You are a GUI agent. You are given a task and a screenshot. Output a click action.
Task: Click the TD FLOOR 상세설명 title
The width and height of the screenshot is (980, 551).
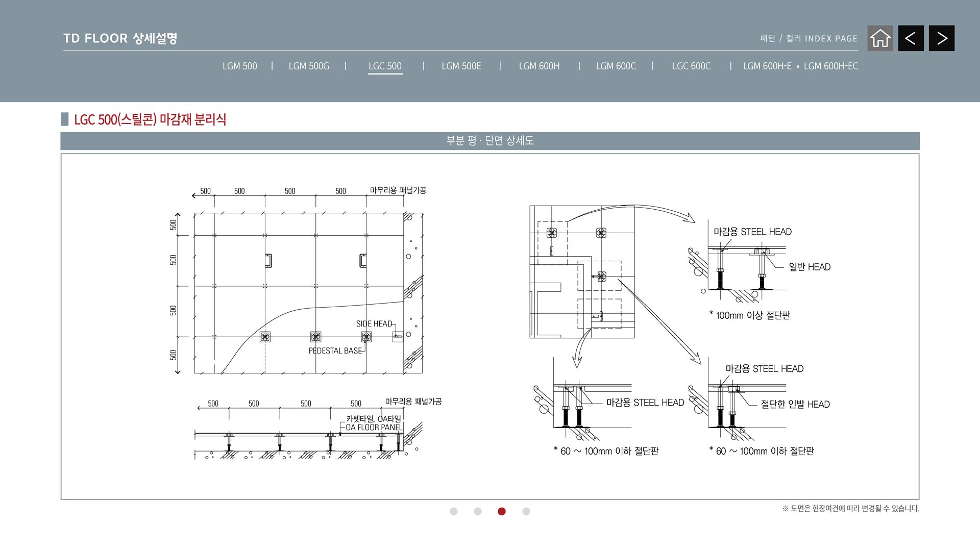(120, 38)
